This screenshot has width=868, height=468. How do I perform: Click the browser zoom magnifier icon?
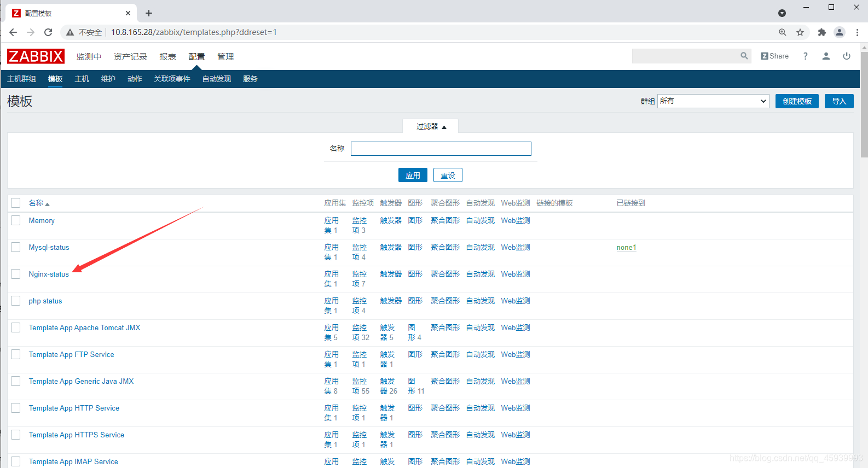783,32
